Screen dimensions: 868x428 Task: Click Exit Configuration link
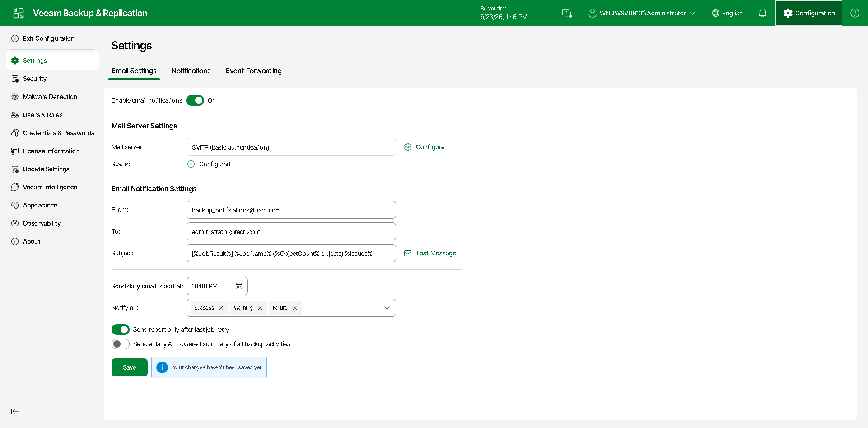pyautogui.click(x=49, y=38)
